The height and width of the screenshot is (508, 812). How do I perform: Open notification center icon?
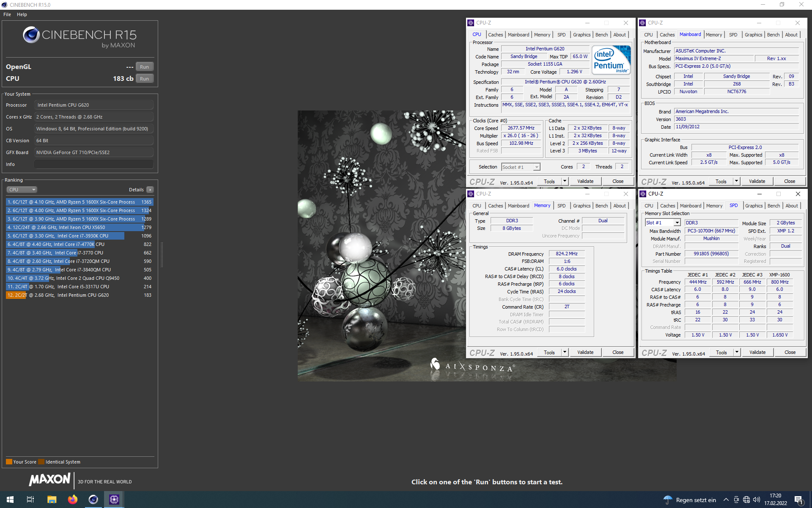pos(798,500)
